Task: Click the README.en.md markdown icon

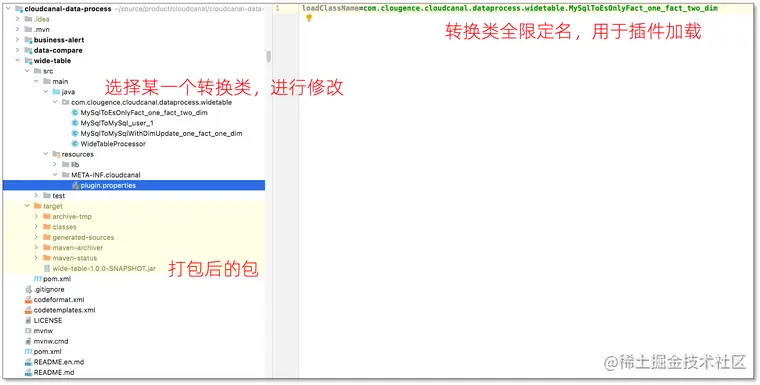Action: point(28,362)
